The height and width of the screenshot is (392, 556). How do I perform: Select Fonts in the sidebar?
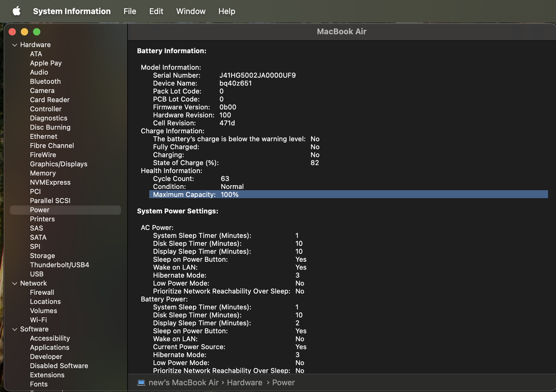click(39, 384)
